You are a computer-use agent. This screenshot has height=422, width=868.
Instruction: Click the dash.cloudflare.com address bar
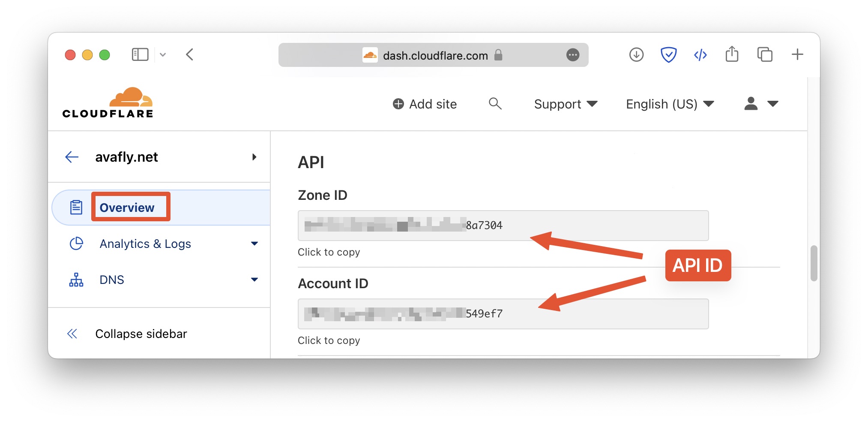pyautogui.click(x=433, y=55)
